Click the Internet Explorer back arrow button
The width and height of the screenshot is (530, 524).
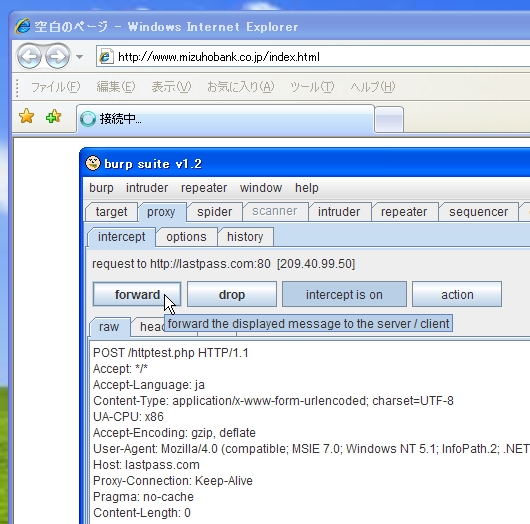point(29,56)
